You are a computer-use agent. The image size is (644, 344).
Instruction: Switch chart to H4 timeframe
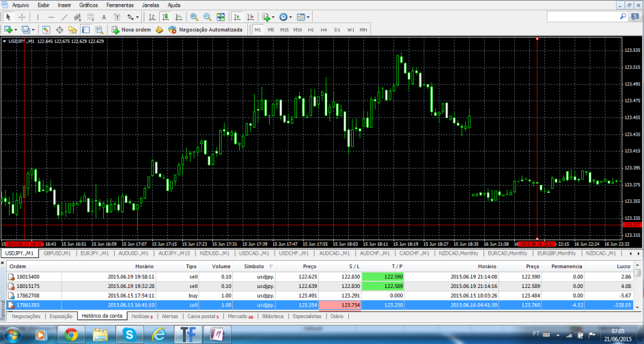(x=324, y=29)
